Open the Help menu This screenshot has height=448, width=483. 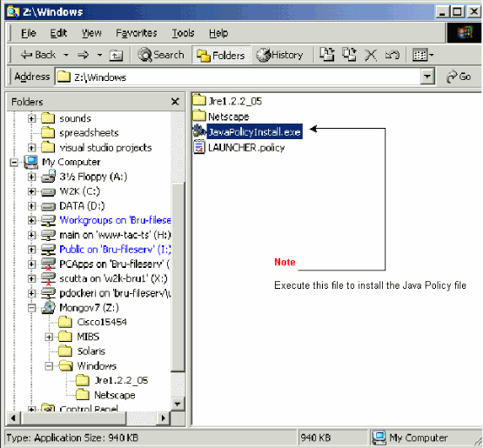[218, 33]
